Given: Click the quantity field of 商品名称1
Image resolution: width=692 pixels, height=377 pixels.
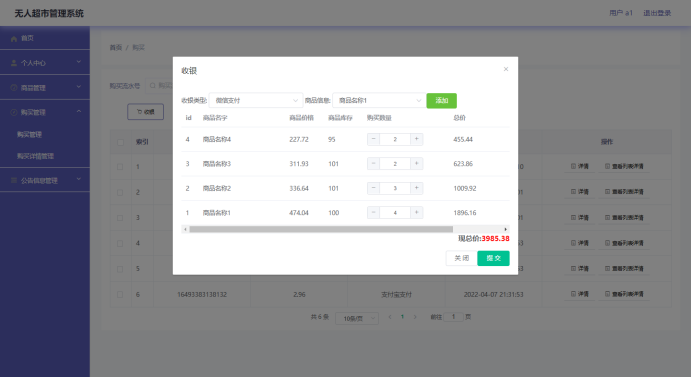Looking at the screenshot, I should [x=395, y=212].
